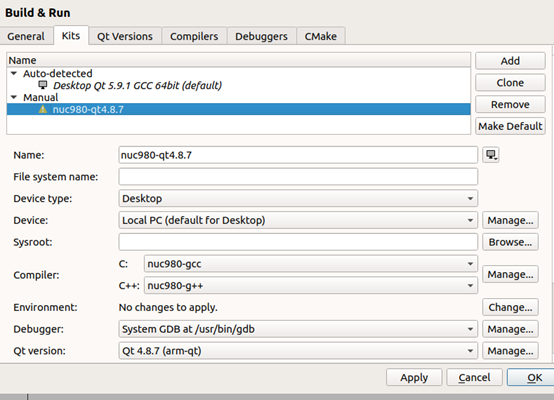Select the Kits tab
This screenshot has height=400, width=554.
[71, 35]
